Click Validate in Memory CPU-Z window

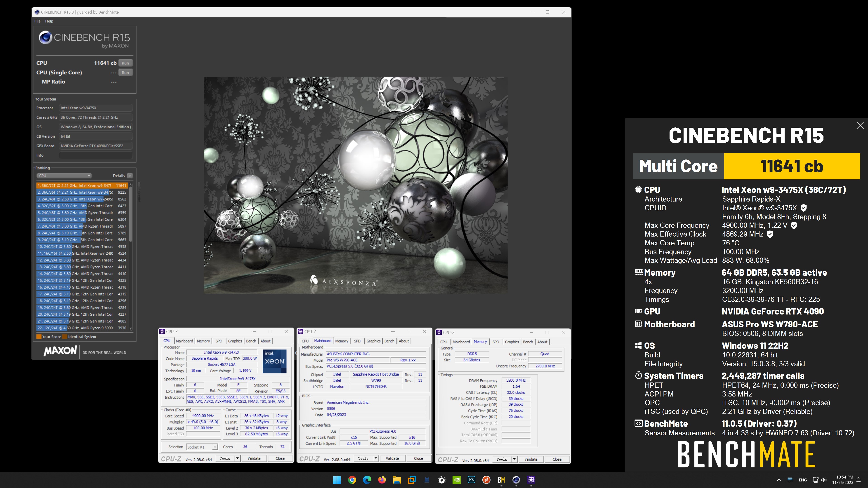531,459
